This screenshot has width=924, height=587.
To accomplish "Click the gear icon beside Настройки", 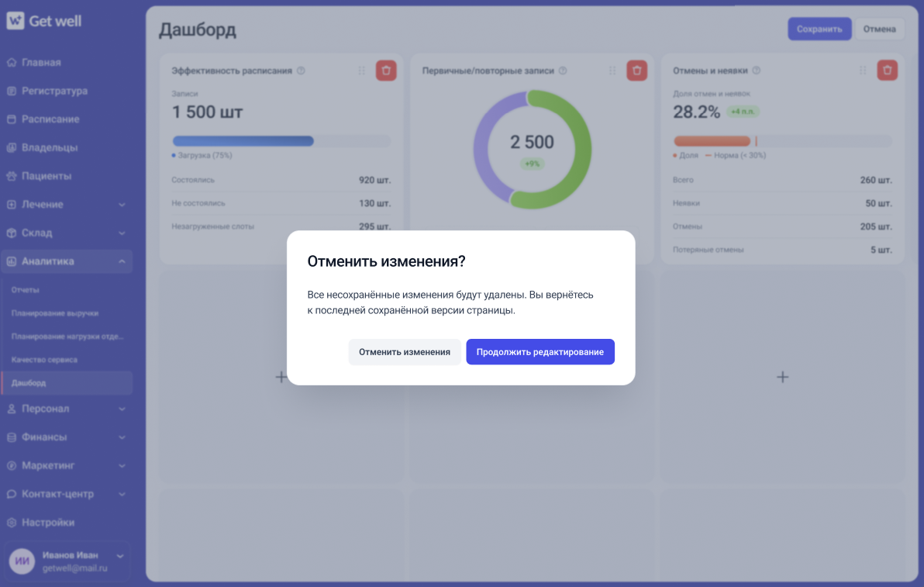I will click(x=12, y=522).
